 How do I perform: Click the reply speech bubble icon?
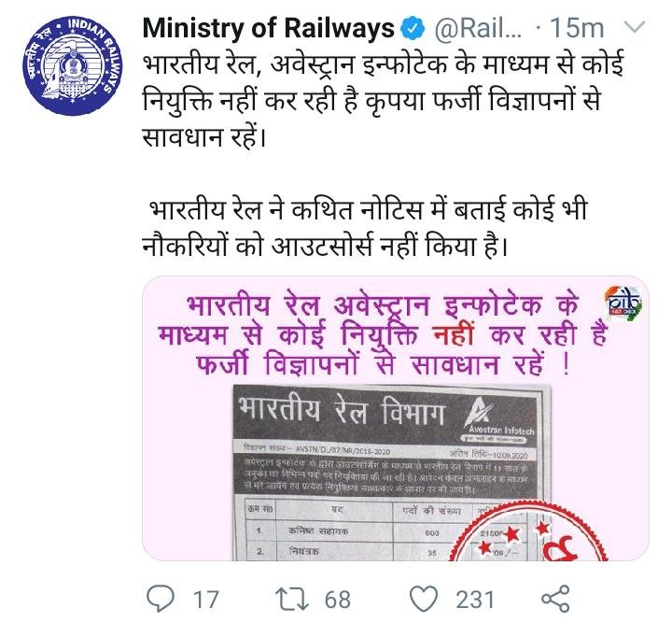click(161, 599)
